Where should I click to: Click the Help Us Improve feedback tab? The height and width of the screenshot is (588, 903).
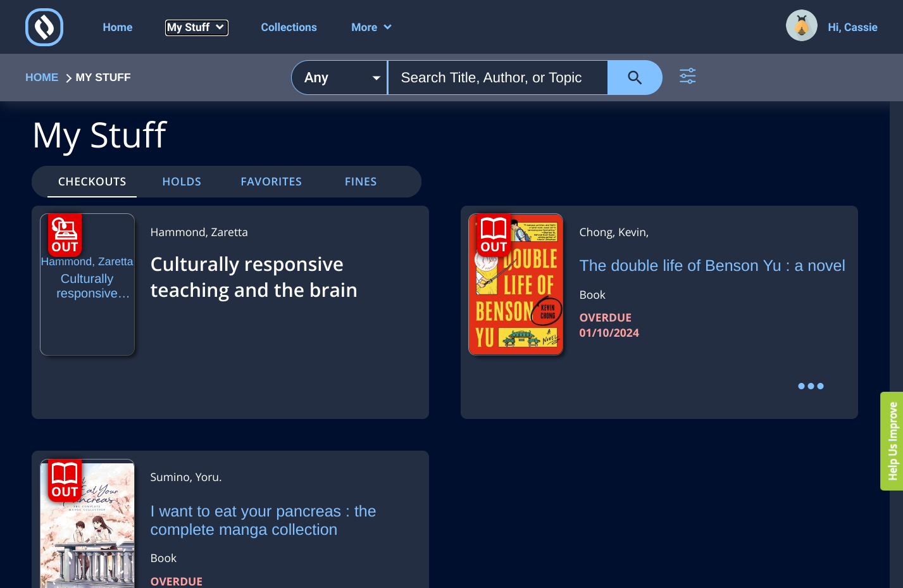pyautogui.click(x=892, y=441)
